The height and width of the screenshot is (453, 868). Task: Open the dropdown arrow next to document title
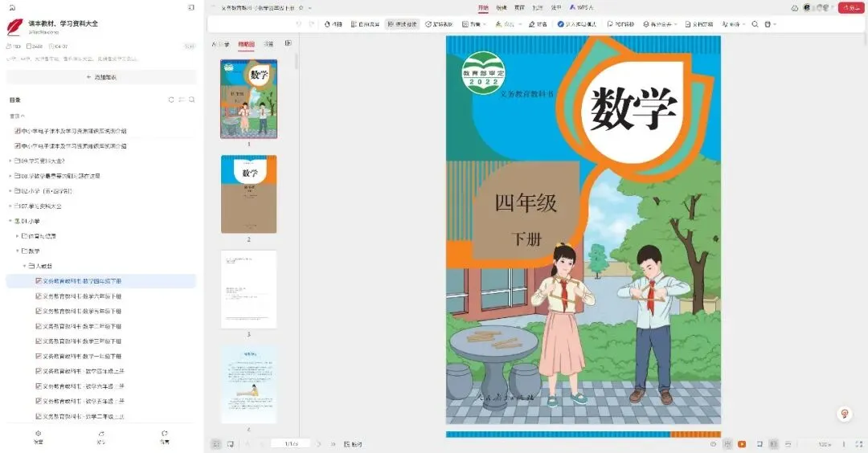click(310, 8)
